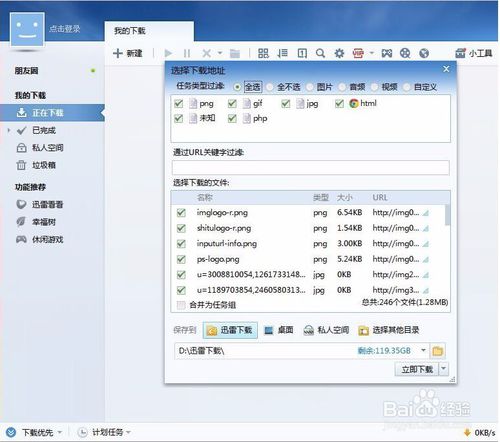Select 迅雷下载 as save location

click(x=230, y=330)
